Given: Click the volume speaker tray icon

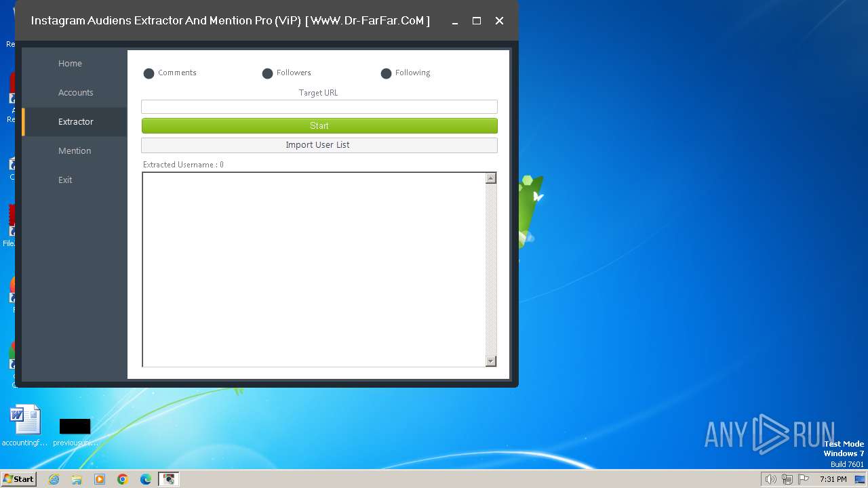Looking at the screenshot, I should pos(770,479).
